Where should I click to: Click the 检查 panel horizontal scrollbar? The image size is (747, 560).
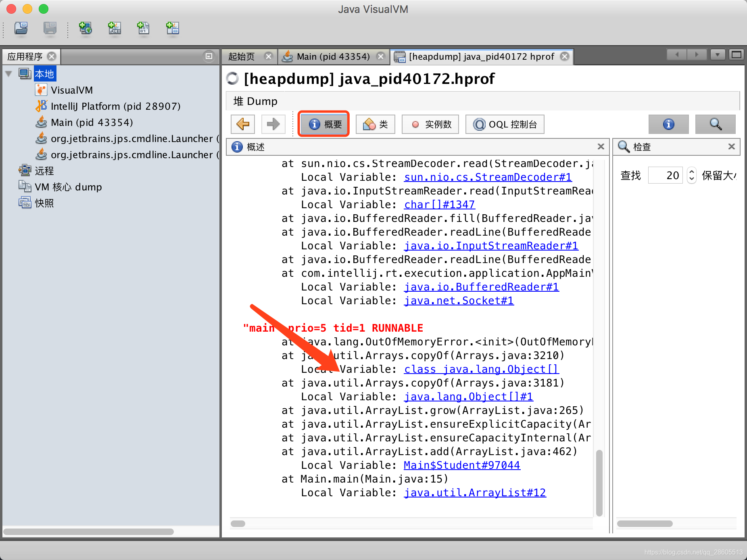pyautogui.click(x=645, y=524)
